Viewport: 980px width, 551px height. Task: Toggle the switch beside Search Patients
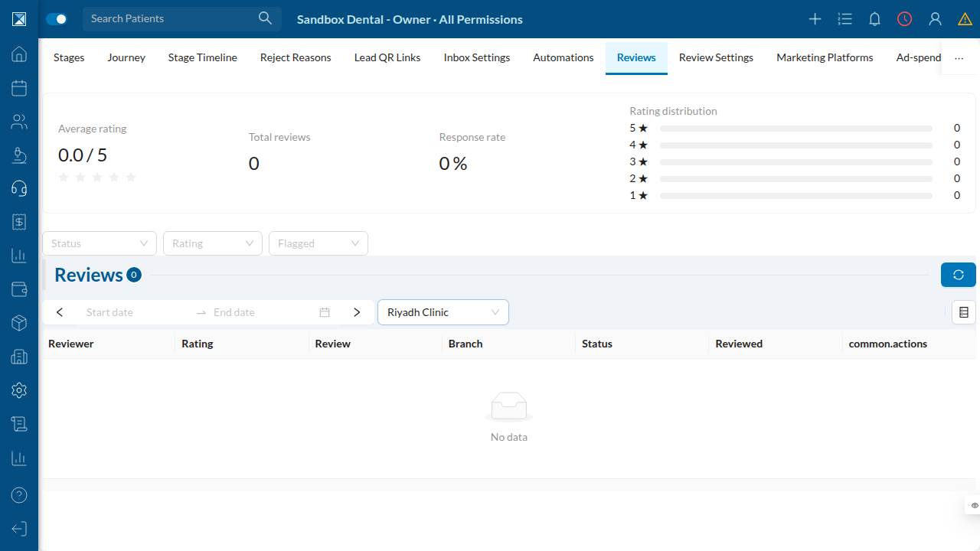57,19
